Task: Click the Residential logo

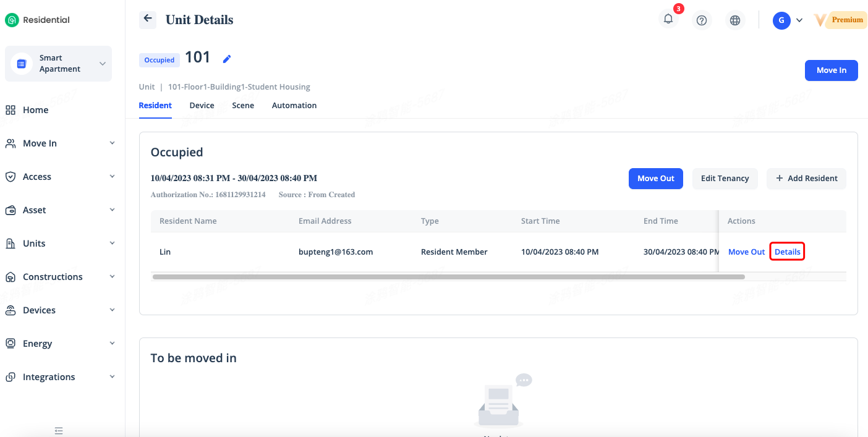Action: point(38,20)
